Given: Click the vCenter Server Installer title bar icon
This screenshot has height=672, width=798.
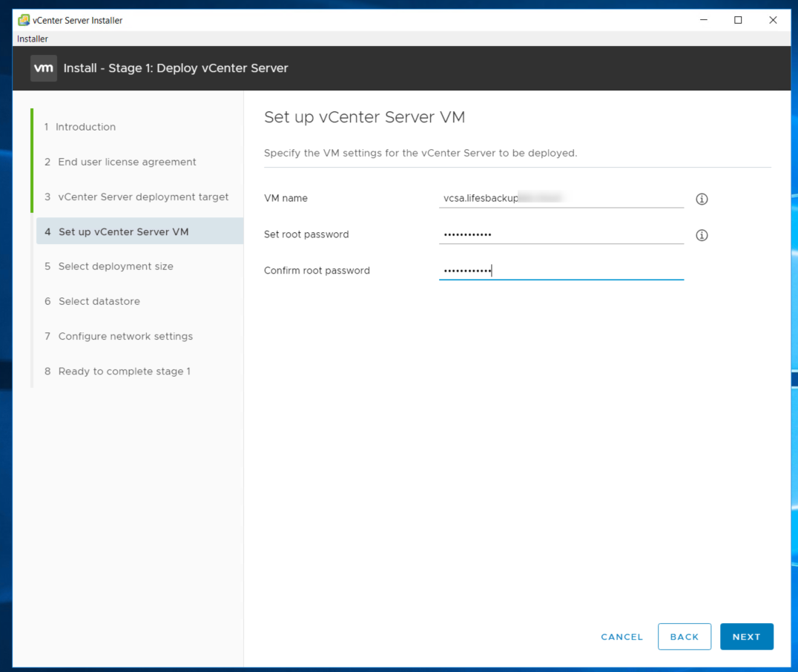Looking at the screenshot, I should click(24, 20).
